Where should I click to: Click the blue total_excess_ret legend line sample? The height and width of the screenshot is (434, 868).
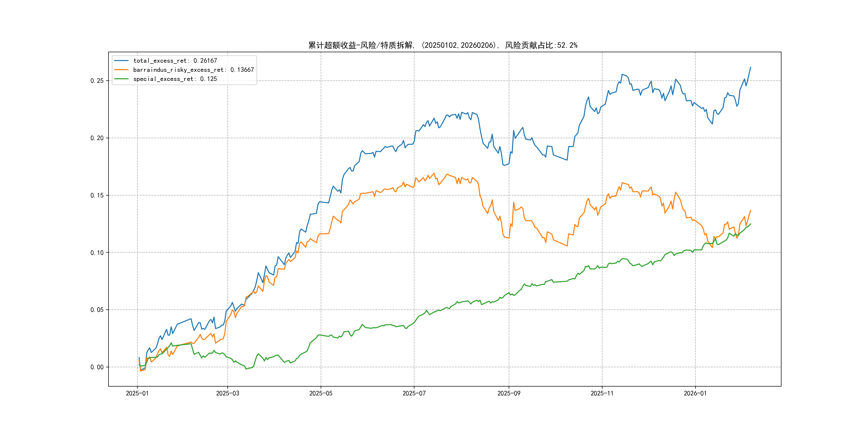(x=121, y=61)
